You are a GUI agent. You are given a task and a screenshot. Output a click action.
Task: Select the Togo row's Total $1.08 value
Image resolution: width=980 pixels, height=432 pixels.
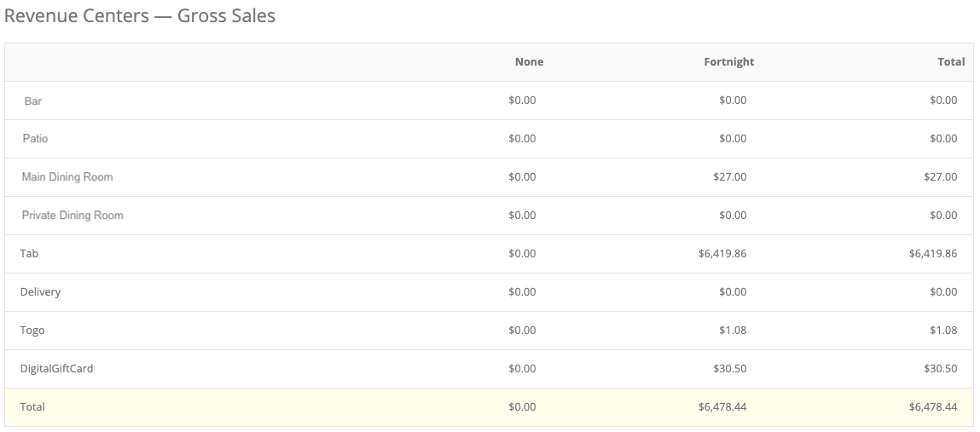pos(943,331)
